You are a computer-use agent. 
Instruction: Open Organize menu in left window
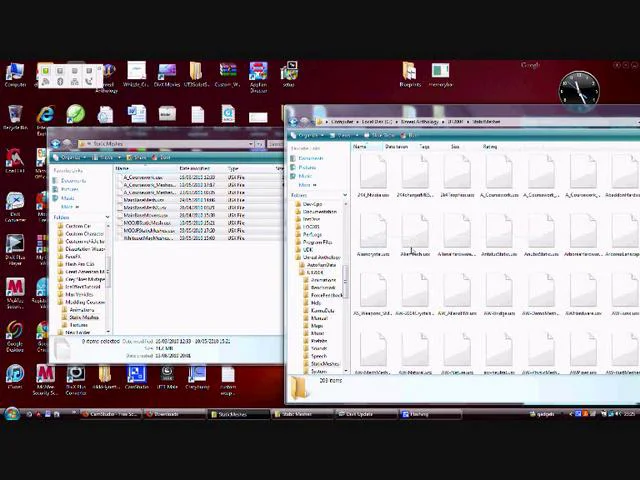pyautogui.click(x=69, y=158)
